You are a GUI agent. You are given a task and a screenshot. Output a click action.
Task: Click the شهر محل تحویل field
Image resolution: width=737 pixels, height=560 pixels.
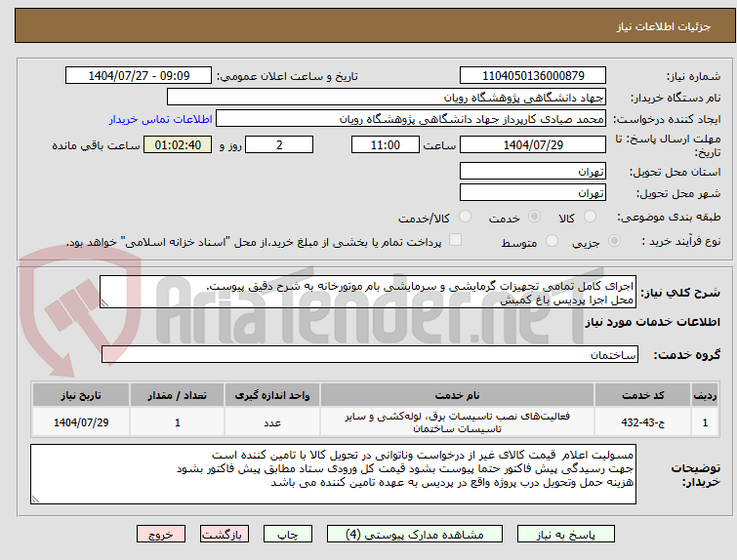coord(533,192)
